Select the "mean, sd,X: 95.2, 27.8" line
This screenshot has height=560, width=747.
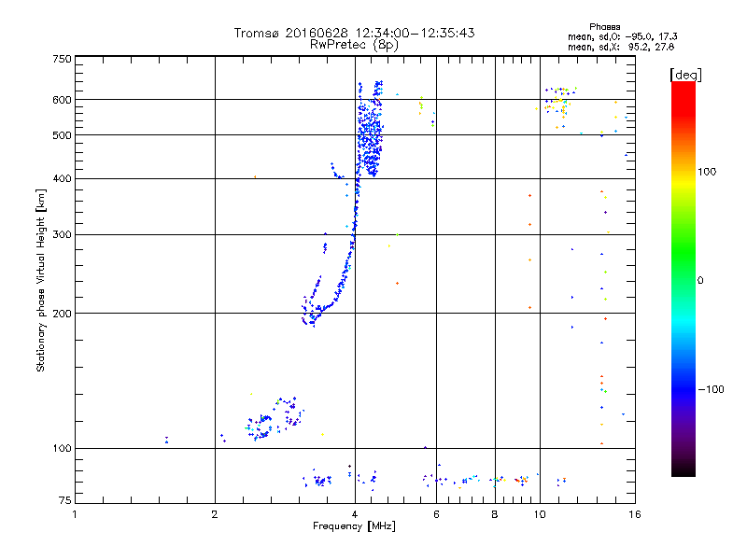pos(621,47)
